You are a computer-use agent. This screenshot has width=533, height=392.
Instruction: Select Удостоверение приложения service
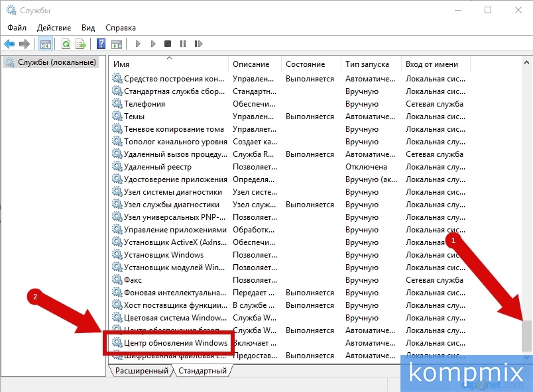pos(176,179)
